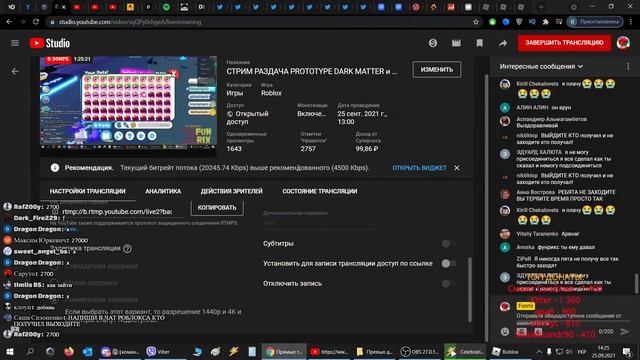Click the clapperboard highlight clip icon
640x360 pixels.
pyautogui.click(x=456, y=43)
